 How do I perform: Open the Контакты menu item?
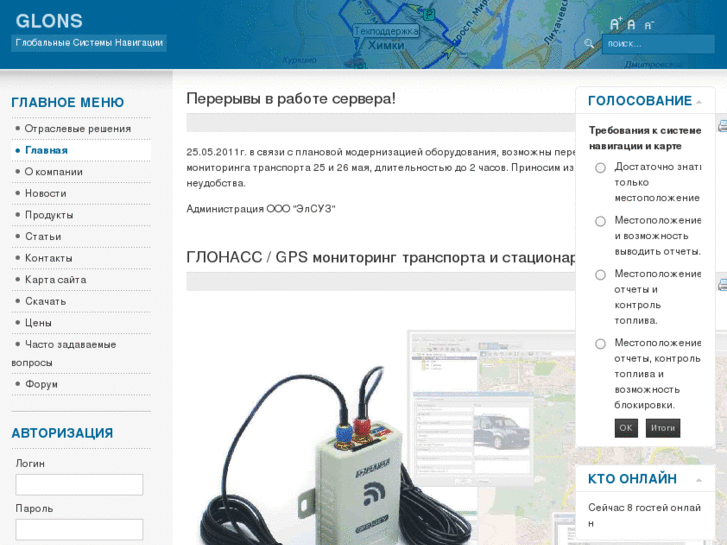pyautogui.click(x=49, y=258)
